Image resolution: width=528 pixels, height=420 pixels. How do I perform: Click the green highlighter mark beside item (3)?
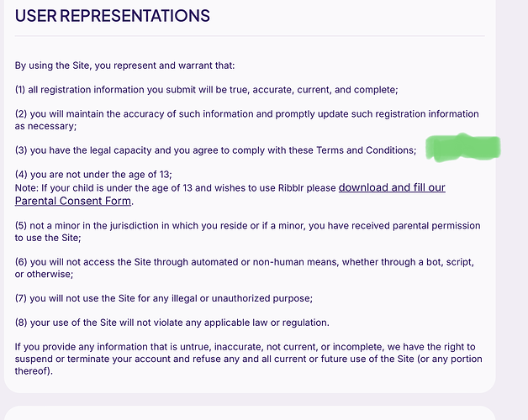tap(463, 147)
